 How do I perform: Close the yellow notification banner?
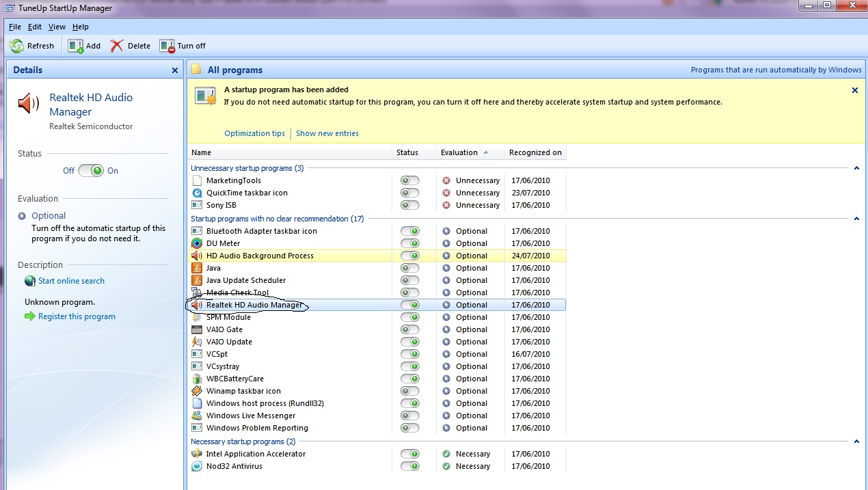point(854,90)
